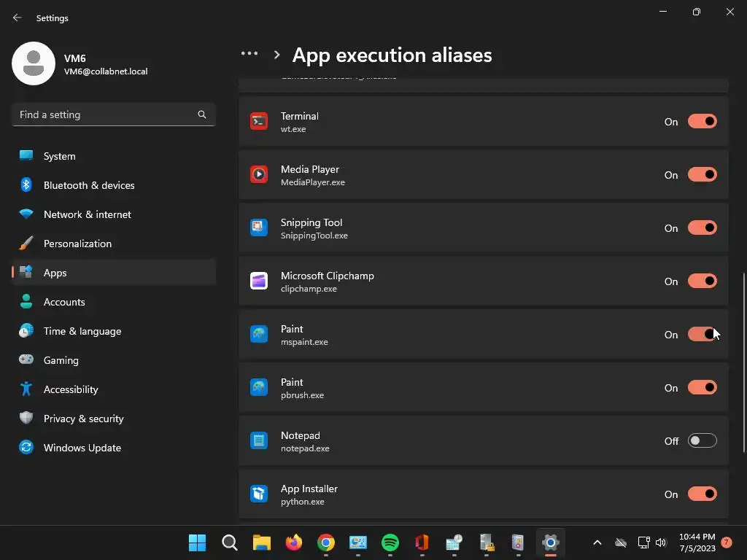Turn on the Notepad alias toggle
The image size is (747, 560).
pyautogui.click(x=702, y=441)
